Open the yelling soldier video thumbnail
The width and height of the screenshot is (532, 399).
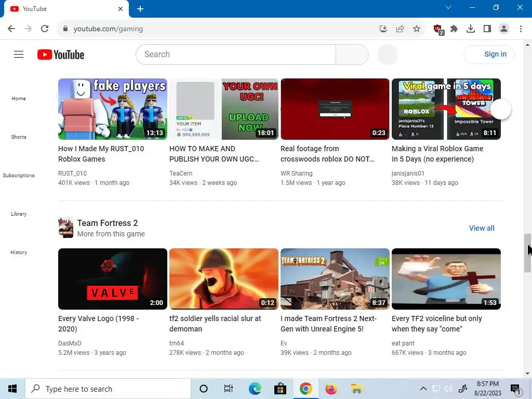click(x=223, y=279)
